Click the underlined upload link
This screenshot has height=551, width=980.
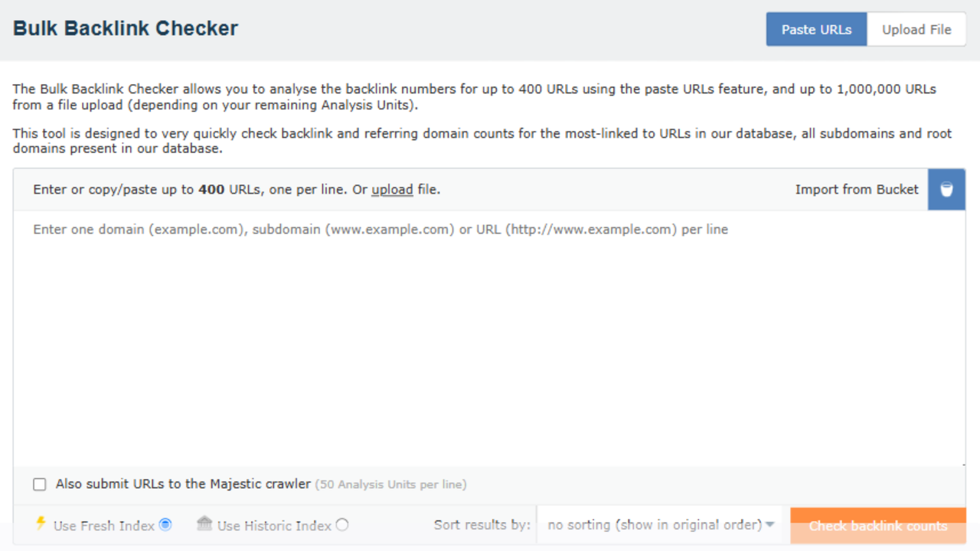(392, 190)
